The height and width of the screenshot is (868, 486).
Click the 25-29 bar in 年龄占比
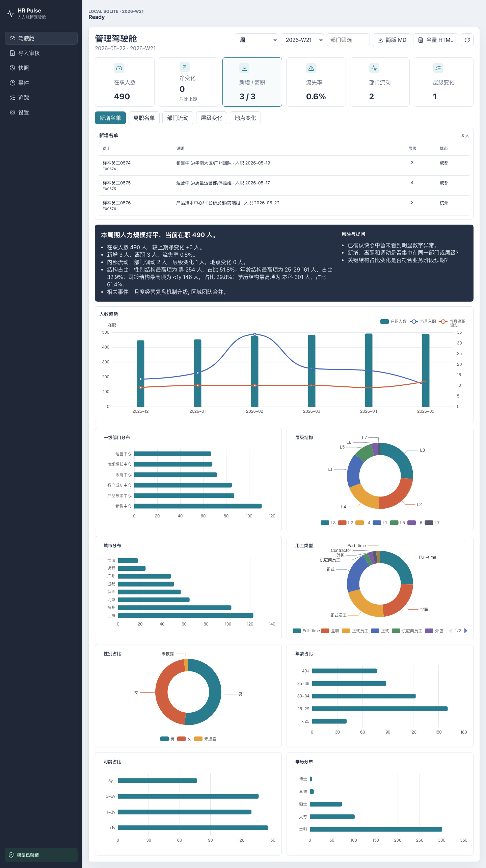point(380,709)
